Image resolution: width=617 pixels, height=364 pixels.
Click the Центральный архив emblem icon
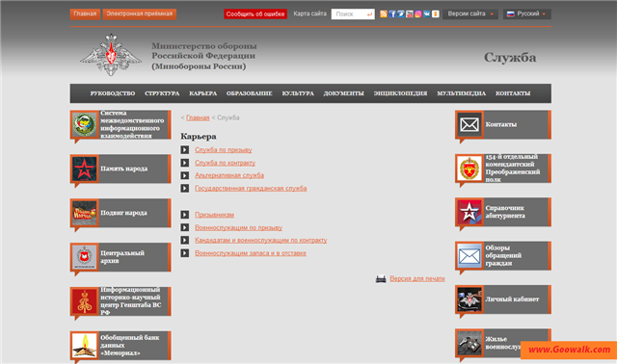click(x=84, y=257)
